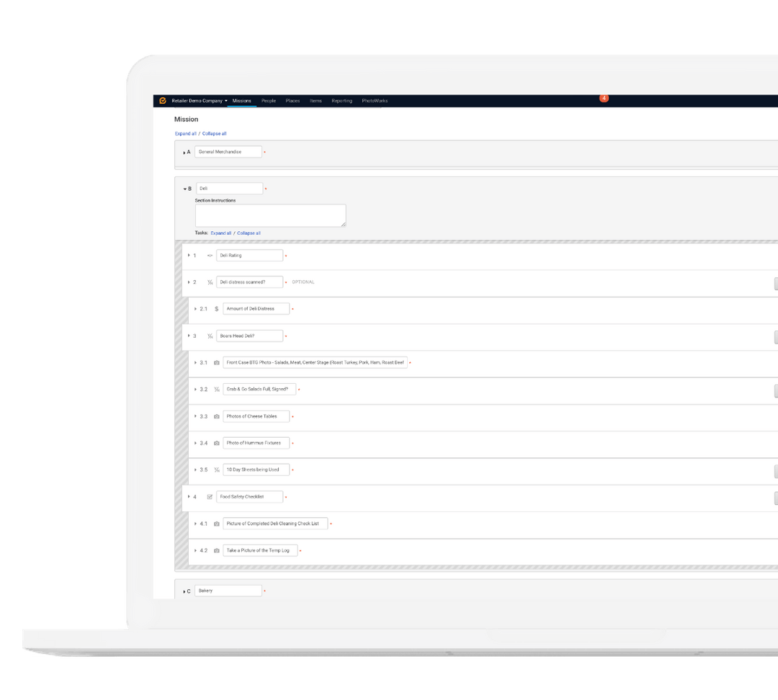Open the Retailer Demo Company dropdown

coord(197,100)
